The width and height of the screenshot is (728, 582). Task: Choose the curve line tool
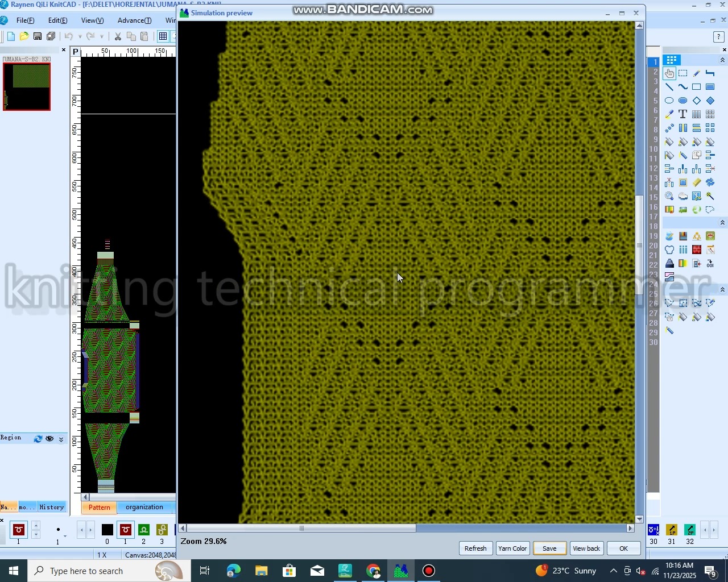[683, 87]
